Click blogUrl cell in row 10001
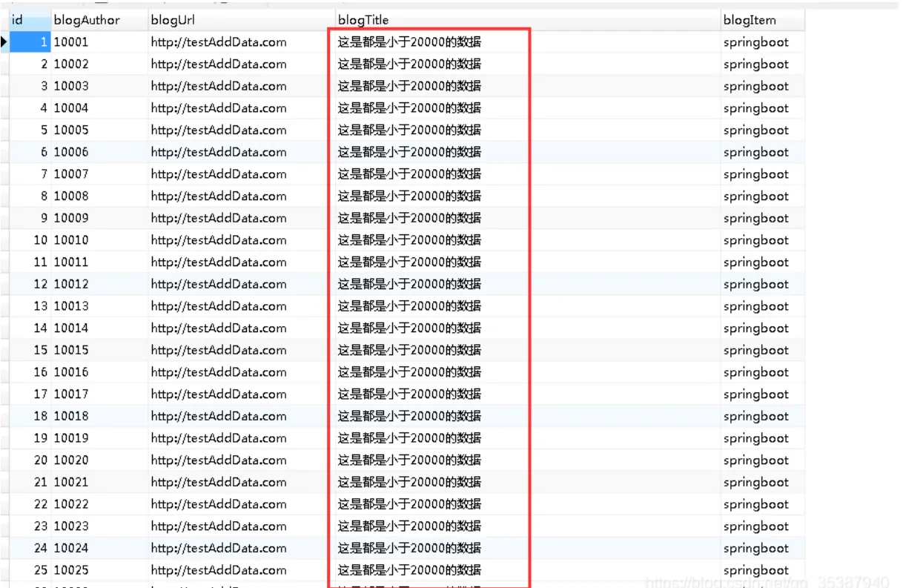903x588 pixels. pos(241,42)
